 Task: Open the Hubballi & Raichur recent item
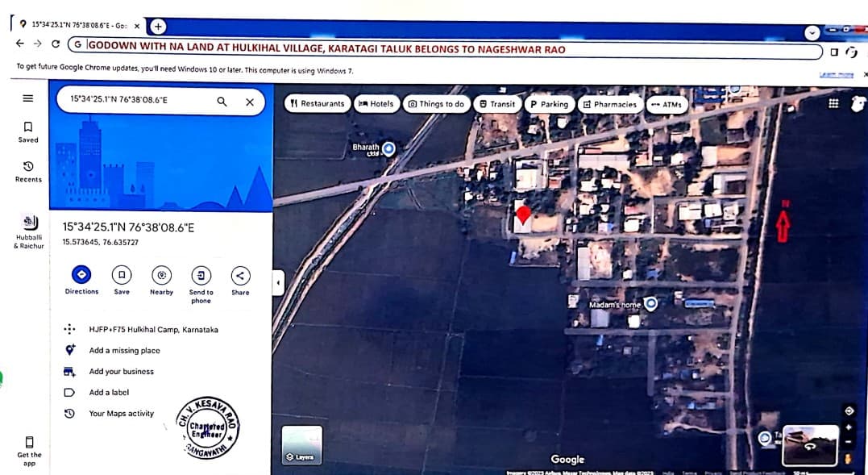click(29, 231)
